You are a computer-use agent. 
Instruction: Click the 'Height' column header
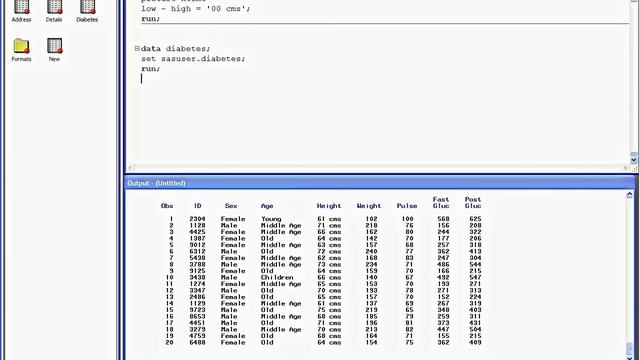click(329, 206)
